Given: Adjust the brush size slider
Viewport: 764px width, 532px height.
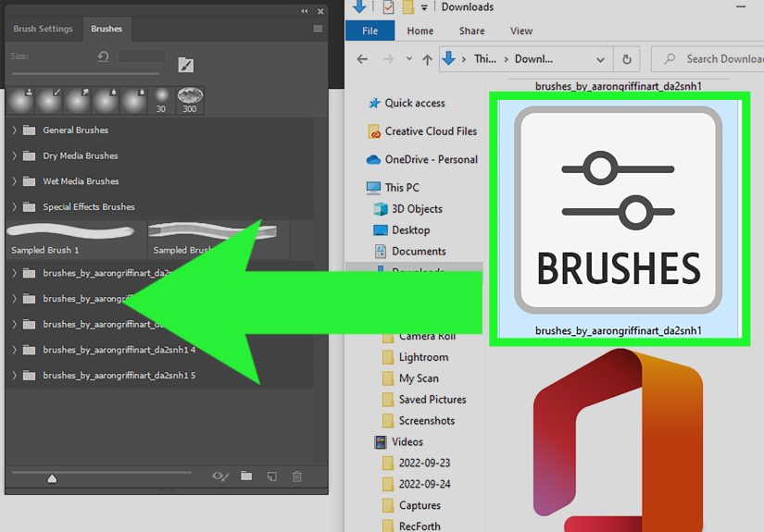Looking at the screenshot, I should 85,73.
